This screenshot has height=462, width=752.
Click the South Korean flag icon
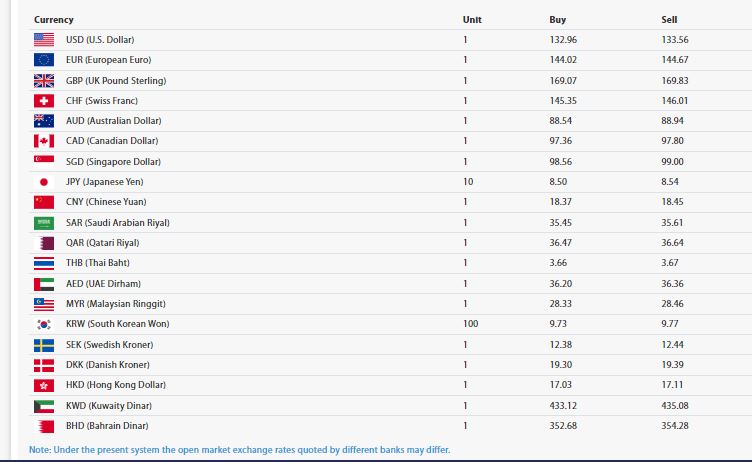44,324
